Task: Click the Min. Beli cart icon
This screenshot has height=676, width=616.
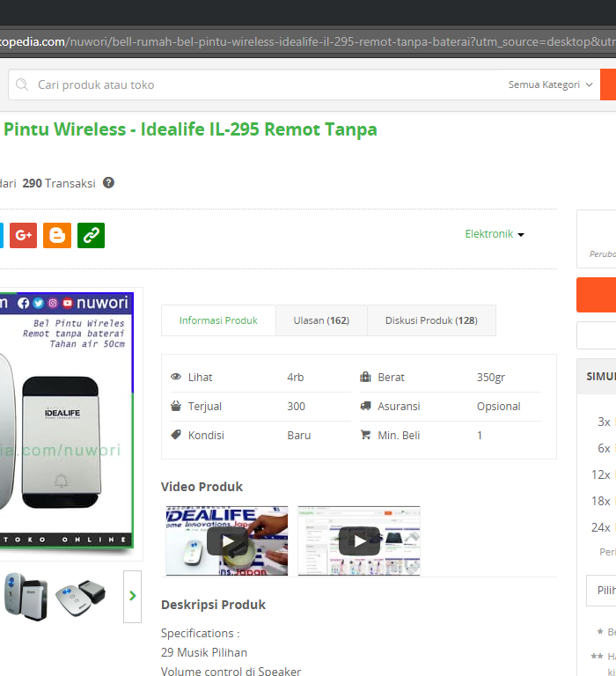Action: pyautogui.click(x=365, y=435)
